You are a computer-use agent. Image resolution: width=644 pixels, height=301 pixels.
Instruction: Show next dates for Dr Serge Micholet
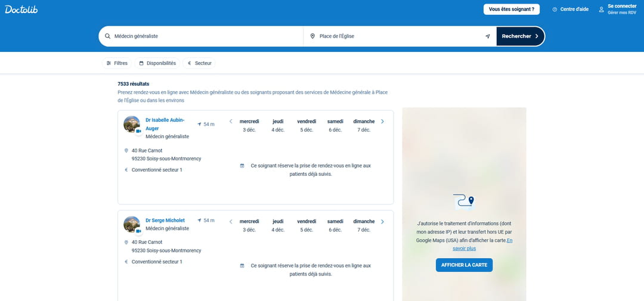point(382,222)
